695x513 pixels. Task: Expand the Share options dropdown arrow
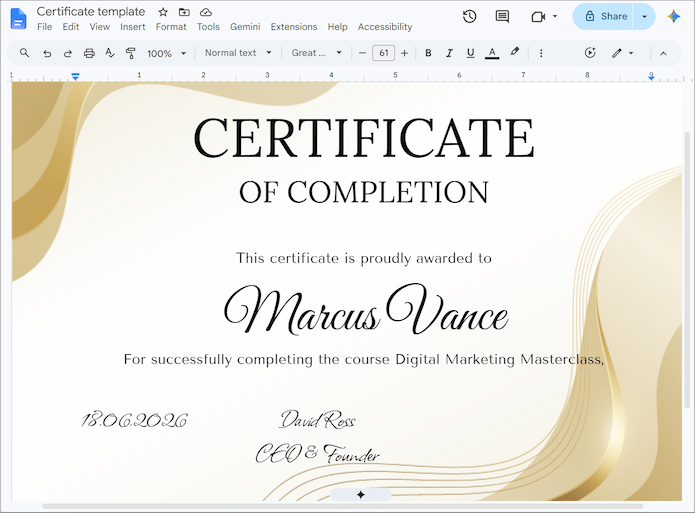click(644, 17)
